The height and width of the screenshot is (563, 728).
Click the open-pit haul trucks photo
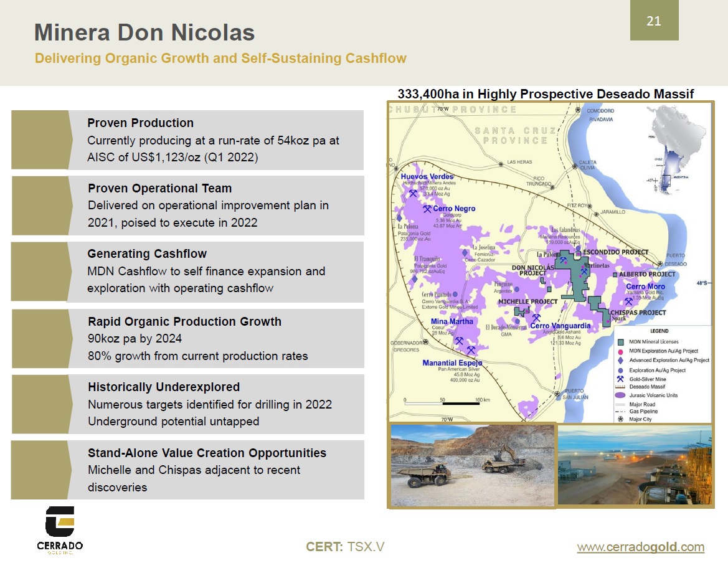click(473, 465)
